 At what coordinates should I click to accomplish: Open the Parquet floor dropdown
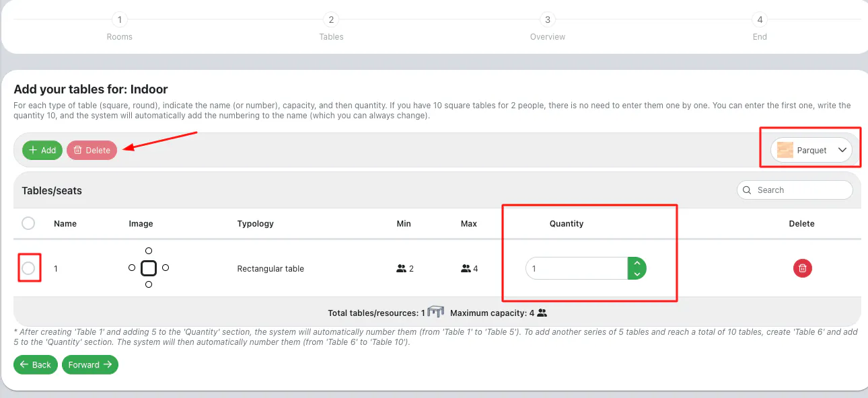[842, 151]
